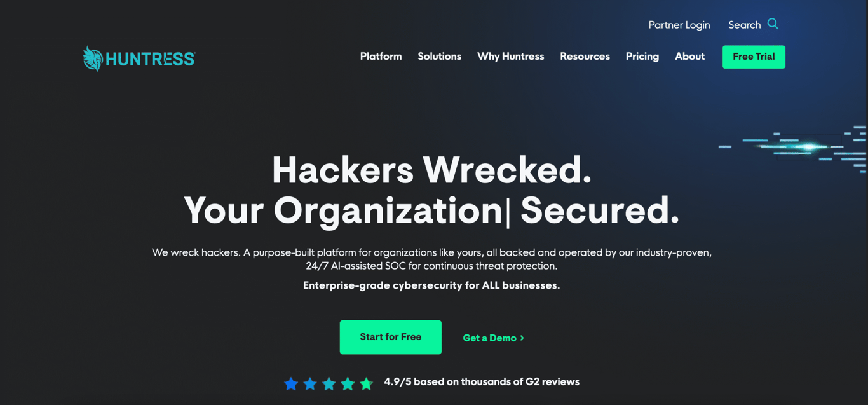The image size is (868, 405).
Task: Expand the Why Huntress menu
Action: [510, 57]
